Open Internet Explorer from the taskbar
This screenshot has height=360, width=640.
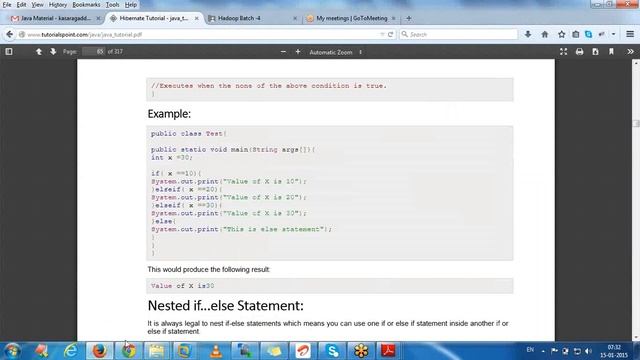click(71, 351)
